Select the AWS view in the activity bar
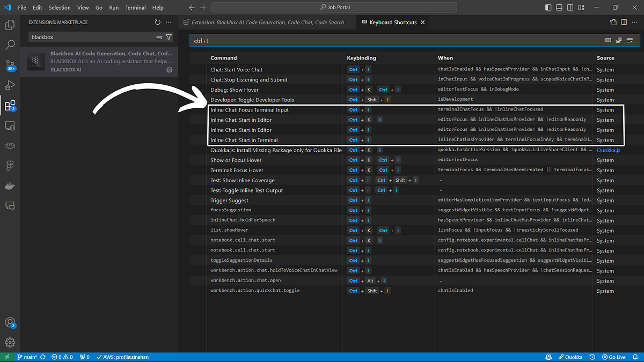 (10, 145)
